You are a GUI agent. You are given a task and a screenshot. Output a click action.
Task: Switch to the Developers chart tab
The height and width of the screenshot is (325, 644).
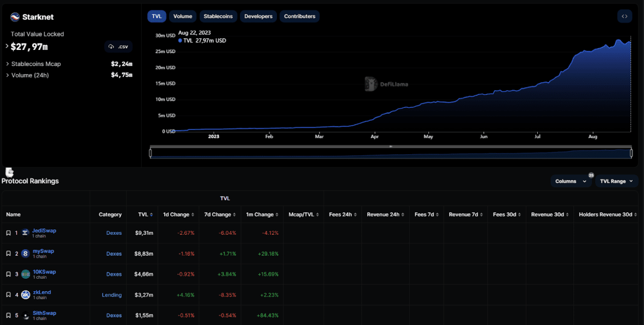coord(258,16)
